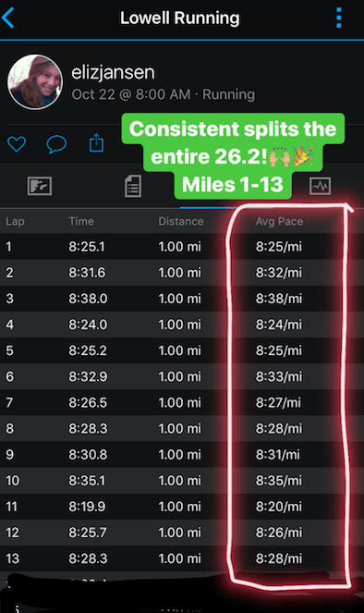
Task: Like the activity with heart icon
Action: (17, 144)
